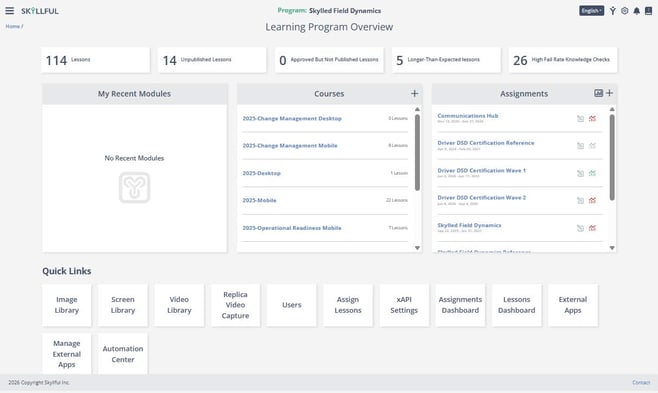This screenshot has height=393, width=658.
Task: Add a new assignment with plus icon
Action: 609,93
